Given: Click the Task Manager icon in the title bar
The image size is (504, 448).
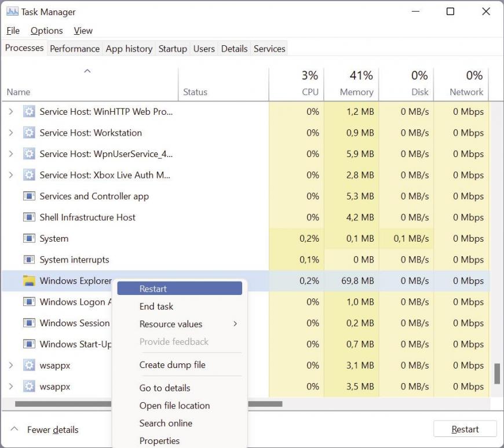Looking at the screenshot, I should tap(12, 12).
